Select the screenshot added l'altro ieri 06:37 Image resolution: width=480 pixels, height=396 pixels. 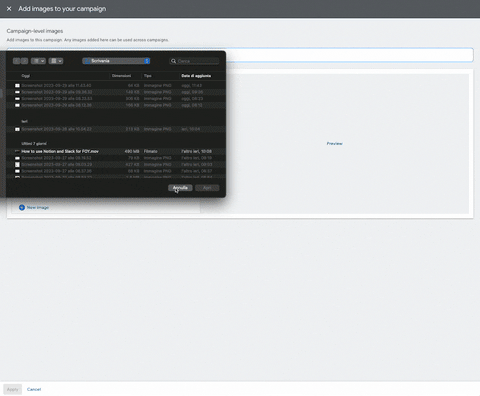click(x=116, y=171)
